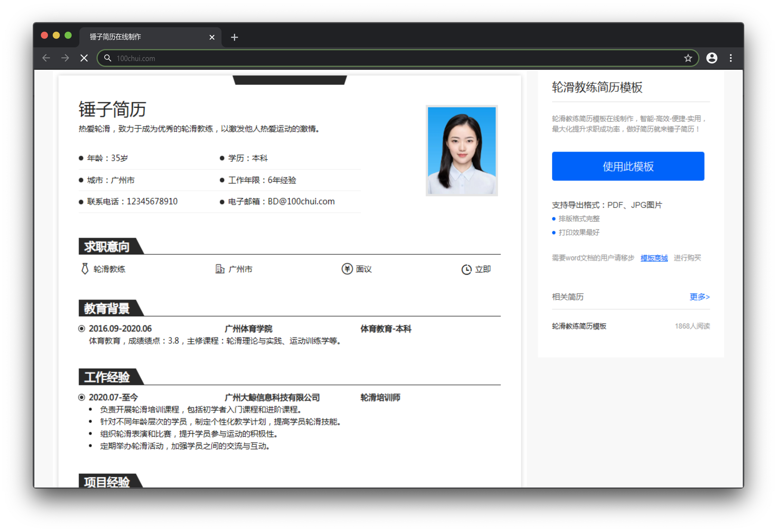Click the building icon beside 广州市 in 求职意向
Screen dimensions: 777x532
220,269
